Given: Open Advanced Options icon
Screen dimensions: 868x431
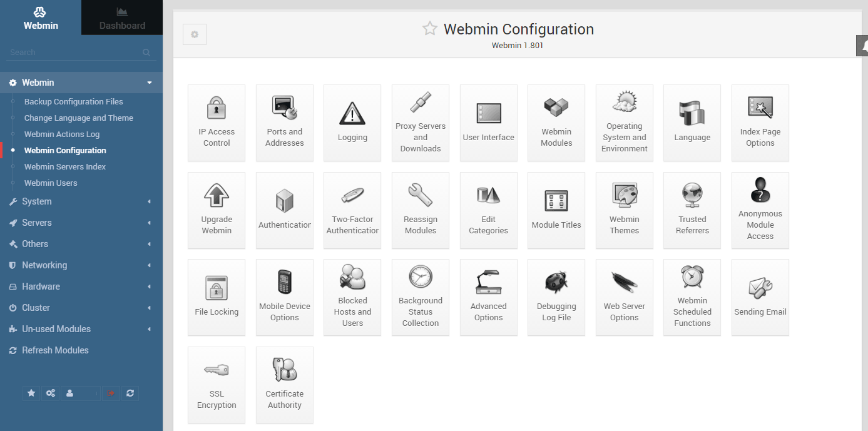Looking at the screenshot, I should pyautogui.click(x=489, y=297).
